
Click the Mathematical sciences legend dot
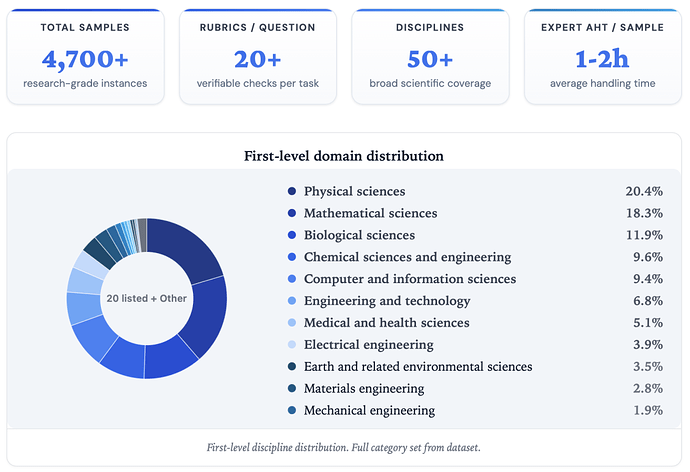click(292, 213)
